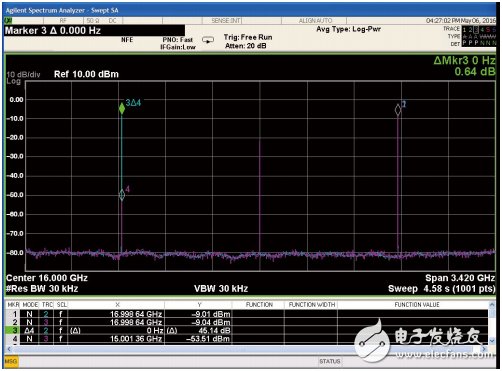Click the NFE label
502x371 pixels.
pos(127,40)
